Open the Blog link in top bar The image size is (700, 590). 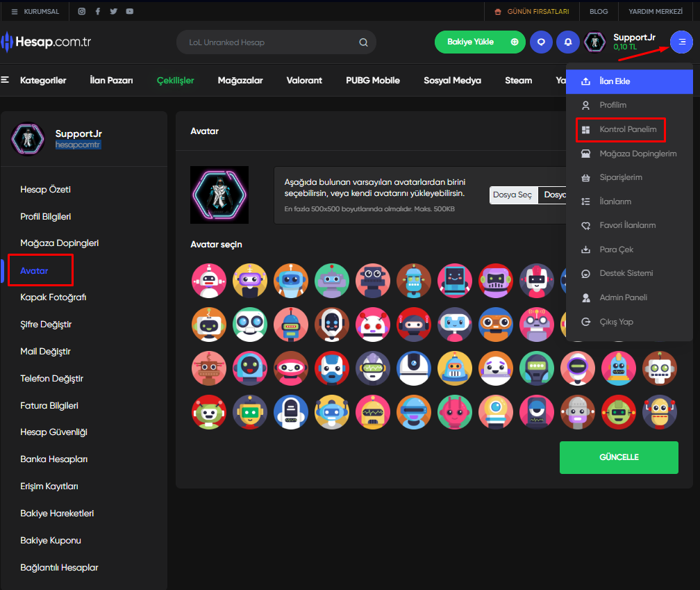tap(599, 12)
